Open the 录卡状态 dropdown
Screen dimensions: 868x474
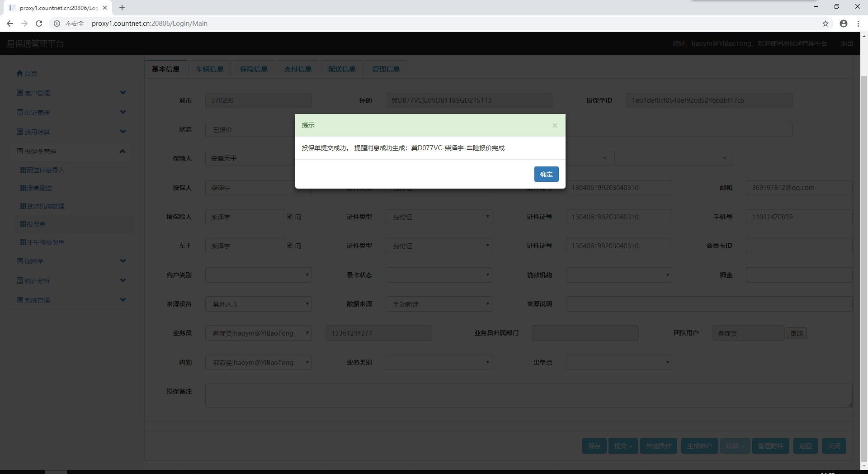point(439,275)
